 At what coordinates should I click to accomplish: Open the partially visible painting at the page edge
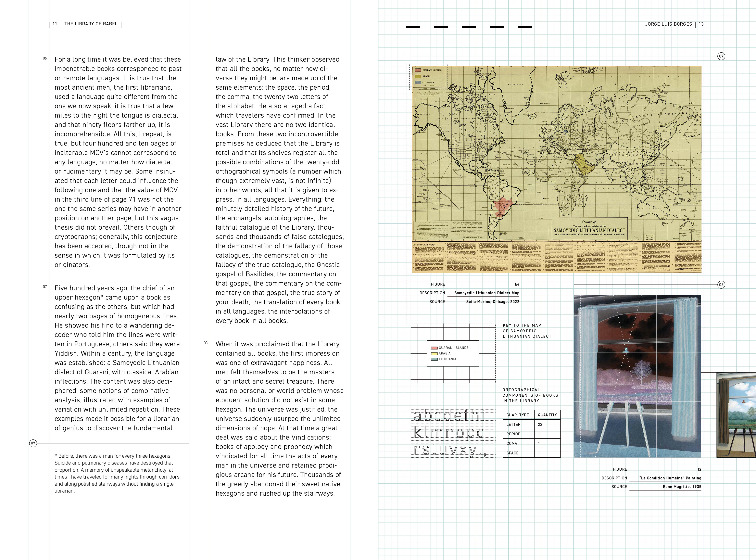coord(736,415)
